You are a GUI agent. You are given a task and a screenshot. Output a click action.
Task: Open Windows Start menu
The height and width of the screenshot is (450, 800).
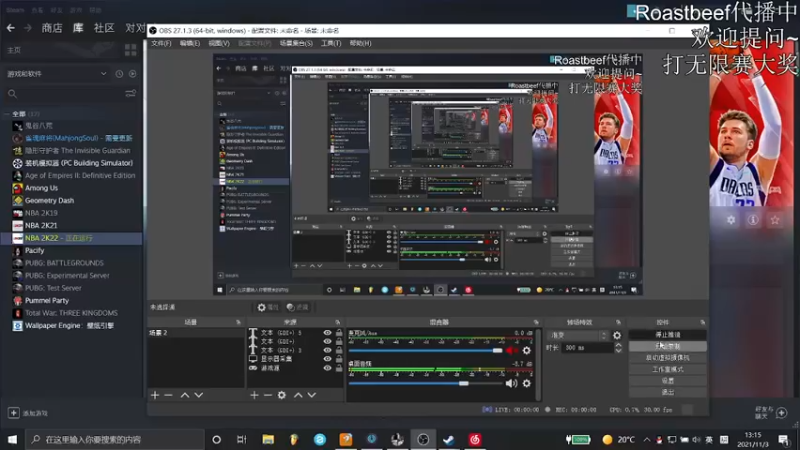(x=12, y=439)
